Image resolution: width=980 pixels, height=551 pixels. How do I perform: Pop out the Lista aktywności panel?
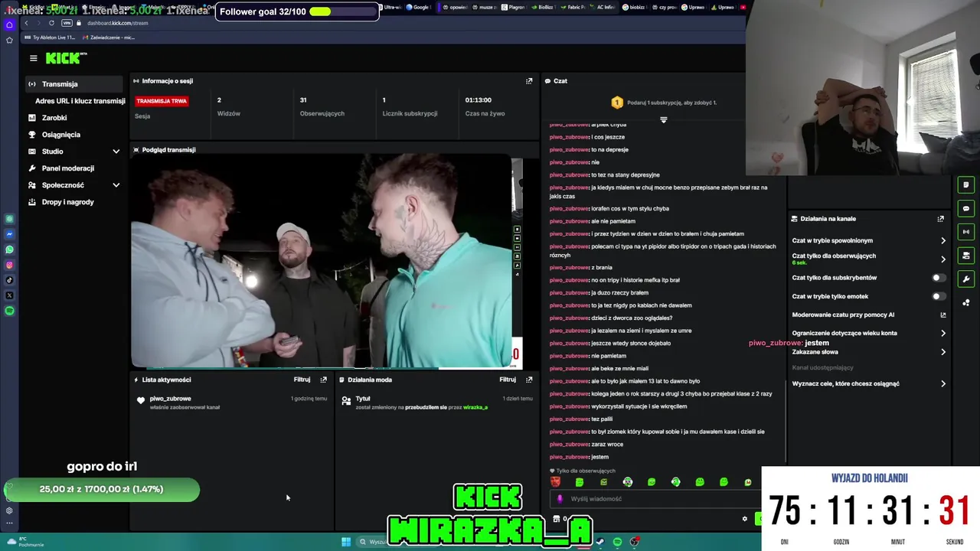coord(324,380)
